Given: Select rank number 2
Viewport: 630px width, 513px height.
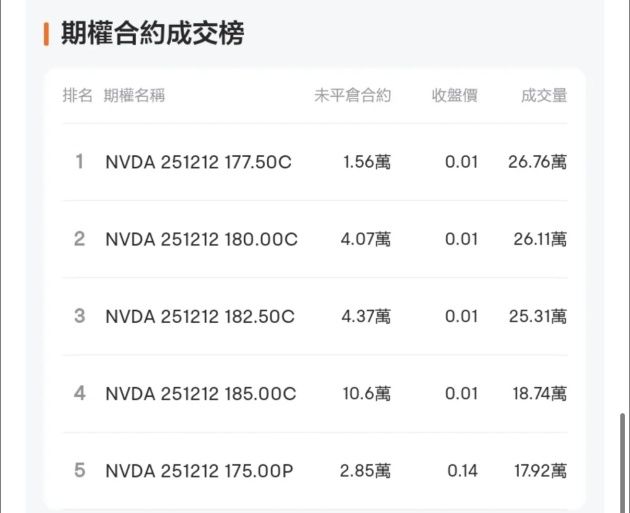Looking at the screenshot, I should click(x=80, y=239).
